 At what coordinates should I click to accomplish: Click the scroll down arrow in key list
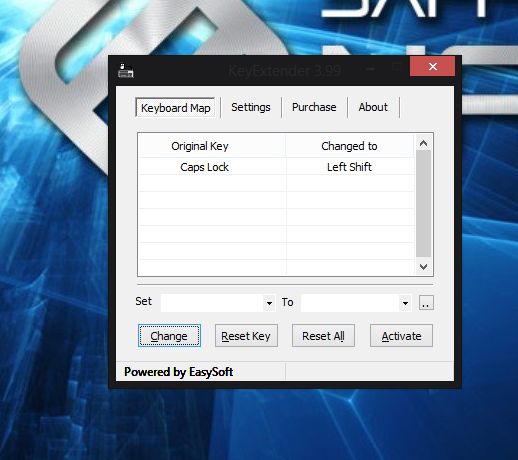coord(423,267)
